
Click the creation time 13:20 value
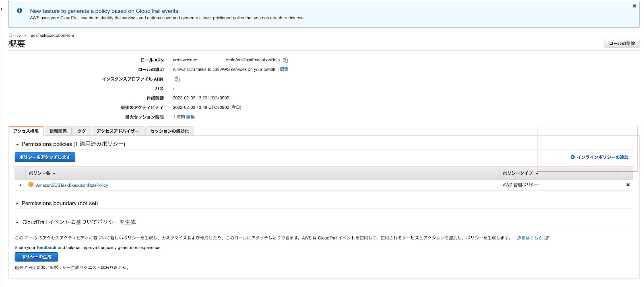click(201, 98)
